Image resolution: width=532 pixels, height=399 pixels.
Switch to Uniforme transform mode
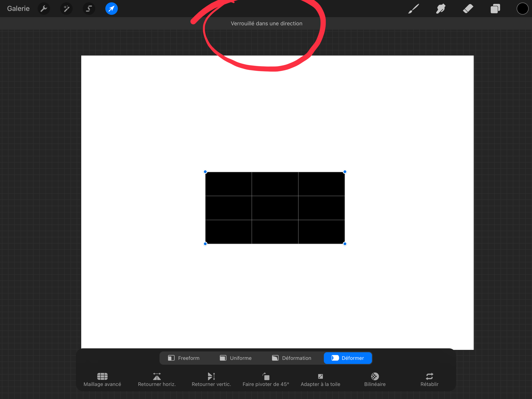(x=236, y=358)
